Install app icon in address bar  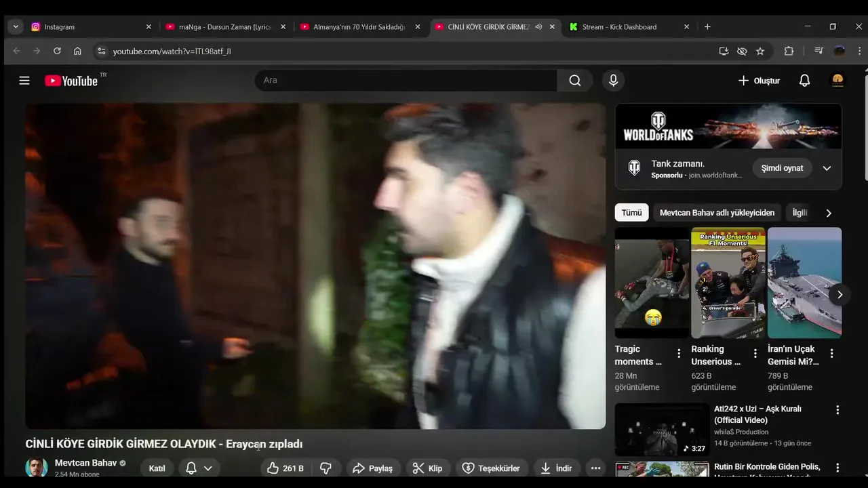pyautogui.click(x=724, y=51)
